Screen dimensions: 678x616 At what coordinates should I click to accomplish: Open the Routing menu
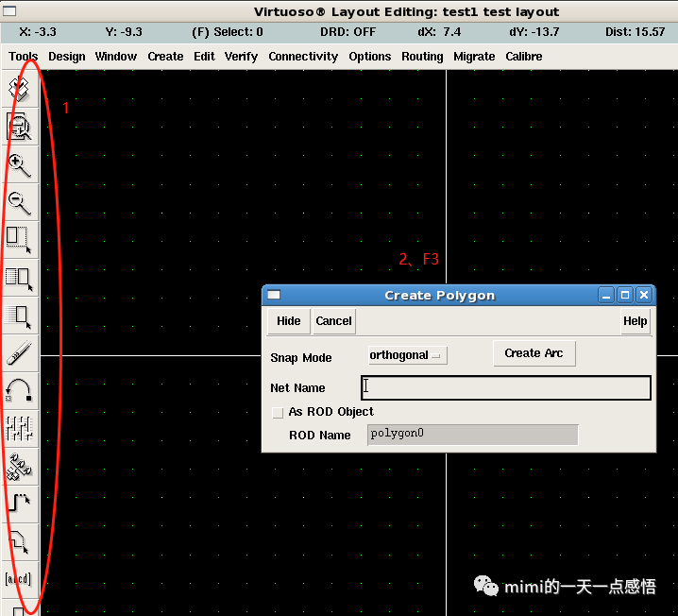(422, 57)
